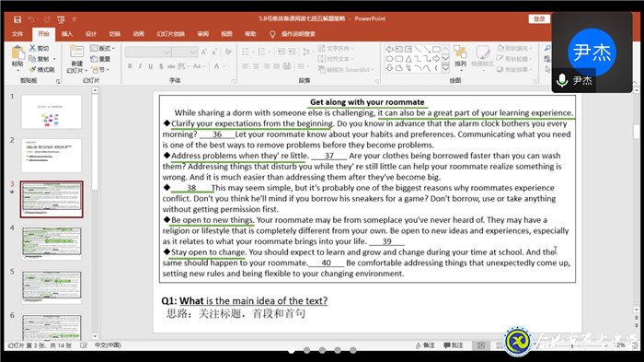
Task: Select the triangle shape in shapes gallery
Action: coord(408,59)
